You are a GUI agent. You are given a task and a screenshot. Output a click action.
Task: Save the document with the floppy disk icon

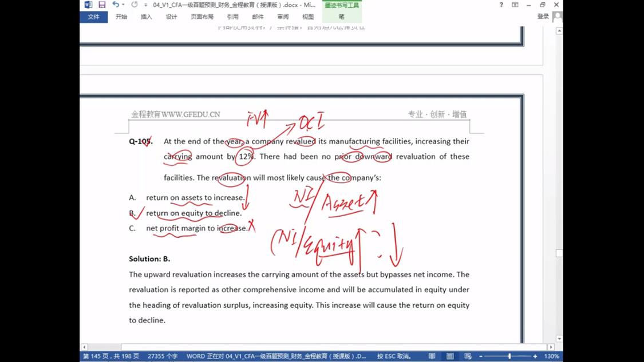pyautogui.click(x=102, y=5)
